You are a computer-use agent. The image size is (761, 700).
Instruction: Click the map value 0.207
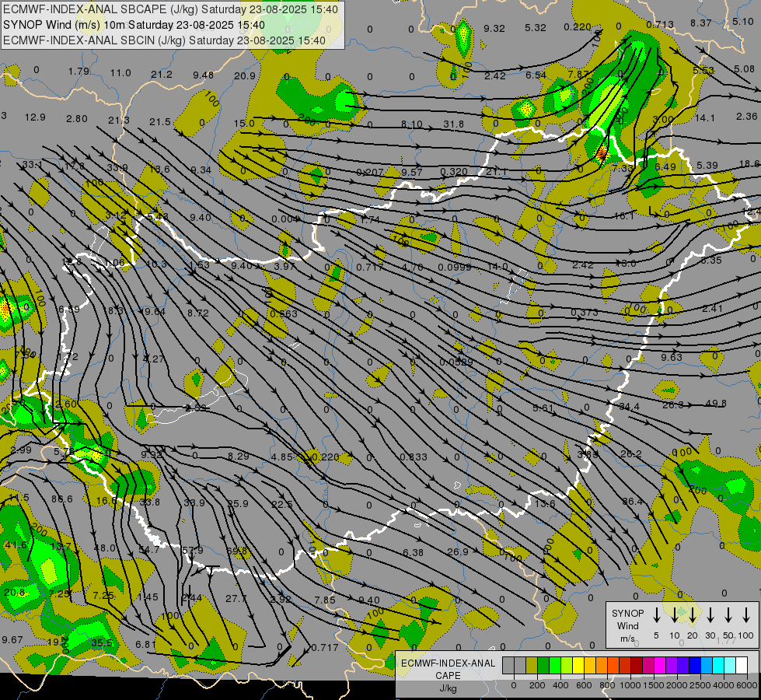pos(370,172)
